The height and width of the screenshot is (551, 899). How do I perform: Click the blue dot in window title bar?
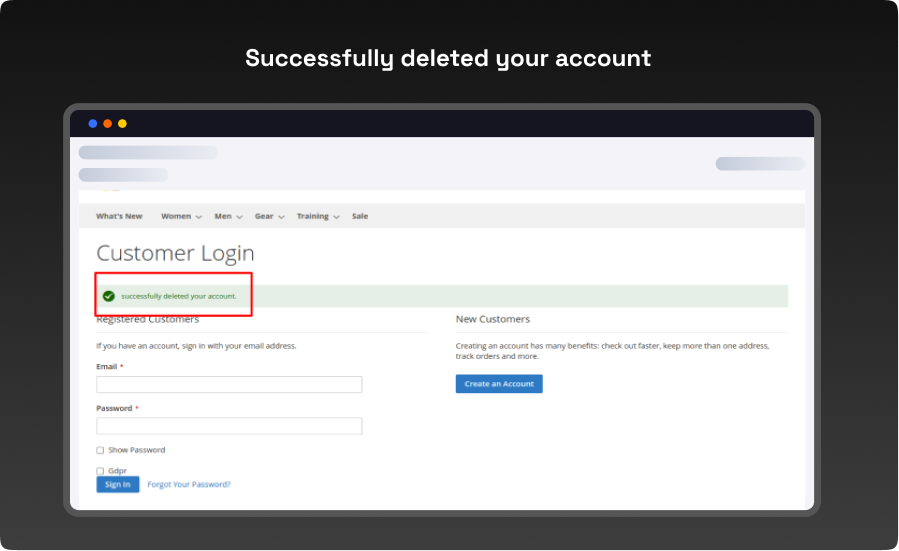[93, 124]
